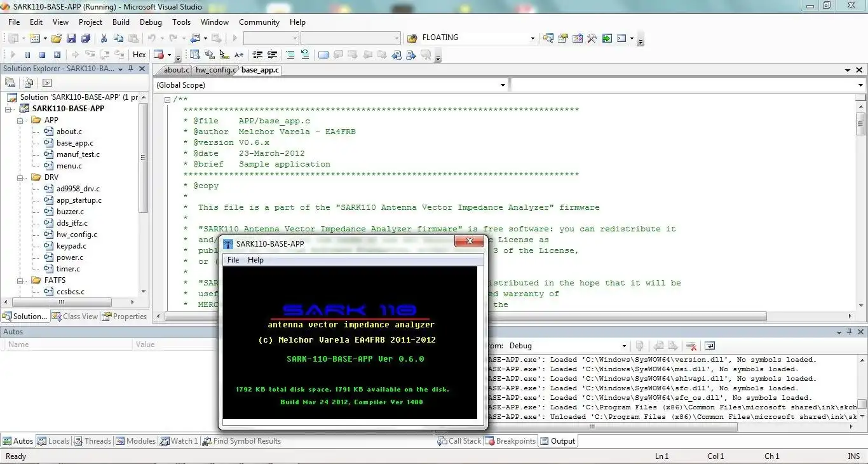Toggle Hex display in debug toolbar
868x464 pixels.
tap(139, 55)
